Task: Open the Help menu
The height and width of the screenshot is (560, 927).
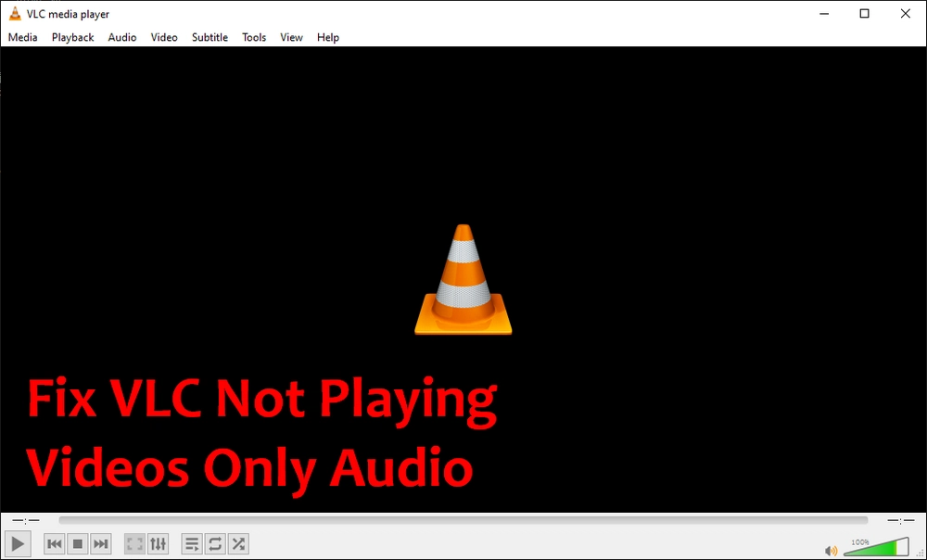Action: click(x=328, y=37)
